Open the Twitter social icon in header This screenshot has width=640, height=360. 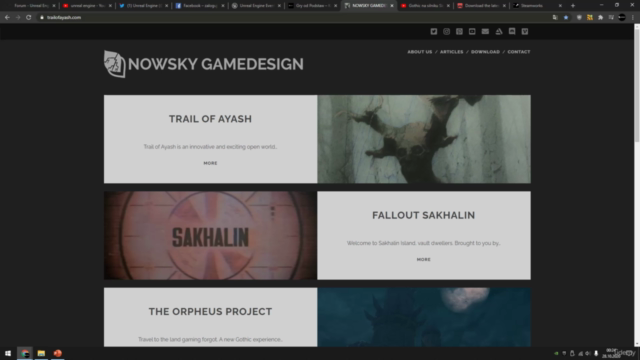point(433,31)
